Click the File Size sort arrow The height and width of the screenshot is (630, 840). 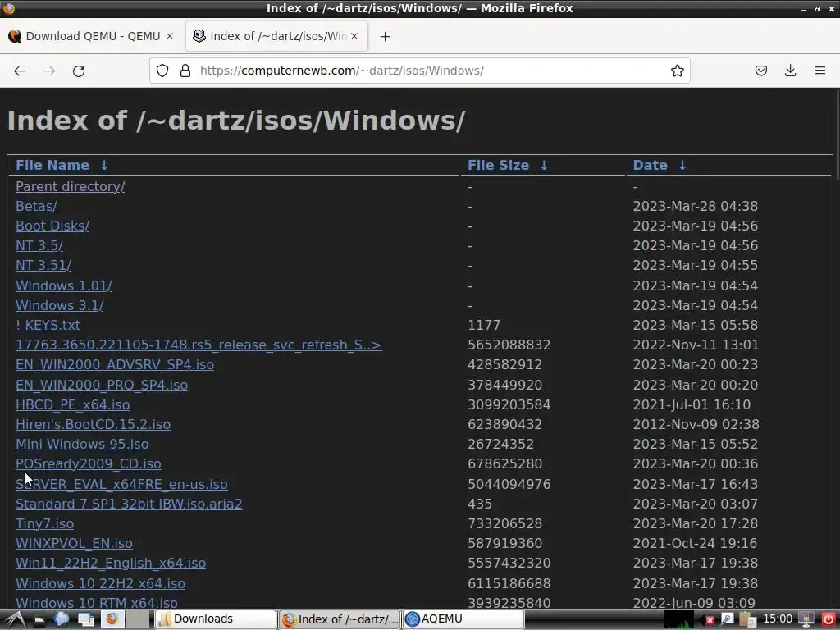[544, 165]
